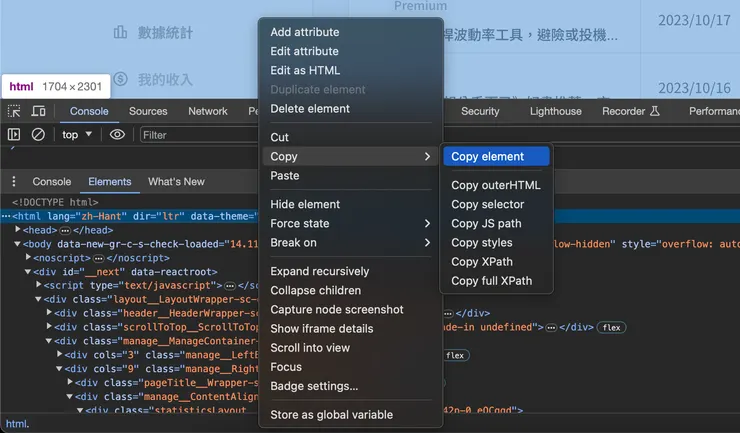Expand the div cols="3" node

pyautogui.click(x=59, y=354)
